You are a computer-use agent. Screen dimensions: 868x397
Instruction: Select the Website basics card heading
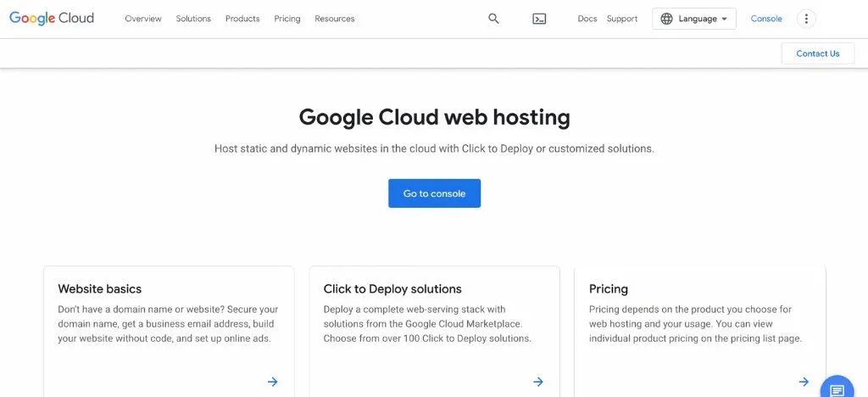(100, 289)
